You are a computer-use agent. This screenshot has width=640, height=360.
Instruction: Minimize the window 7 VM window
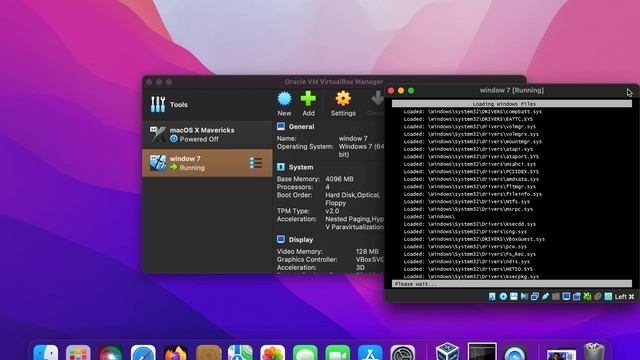coord(401,91)
